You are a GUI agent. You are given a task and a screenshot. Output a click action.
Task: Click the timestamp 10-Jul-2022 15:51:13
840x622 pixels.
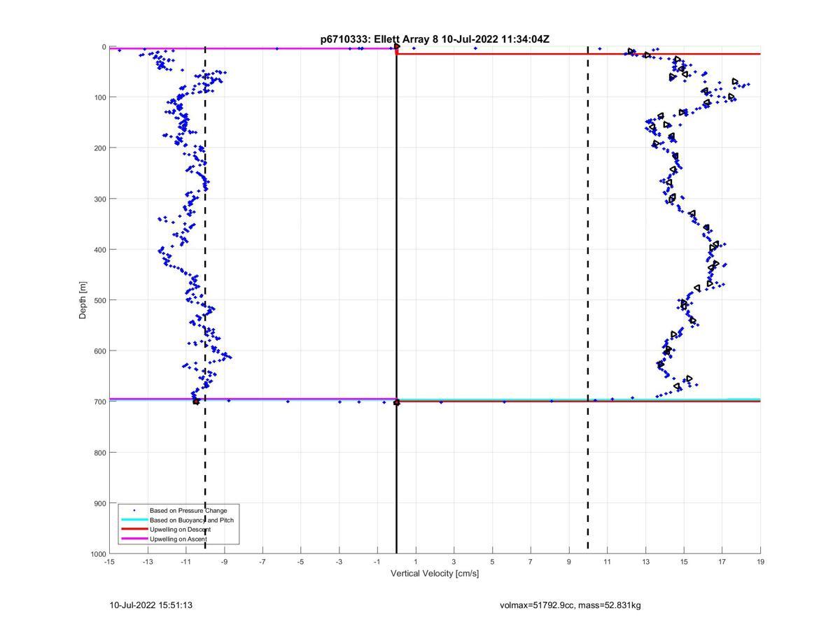pos(151,605)
